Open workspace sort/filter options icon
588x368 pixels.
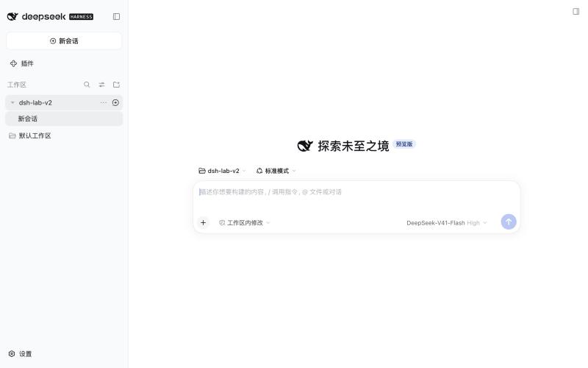[101, 85]
